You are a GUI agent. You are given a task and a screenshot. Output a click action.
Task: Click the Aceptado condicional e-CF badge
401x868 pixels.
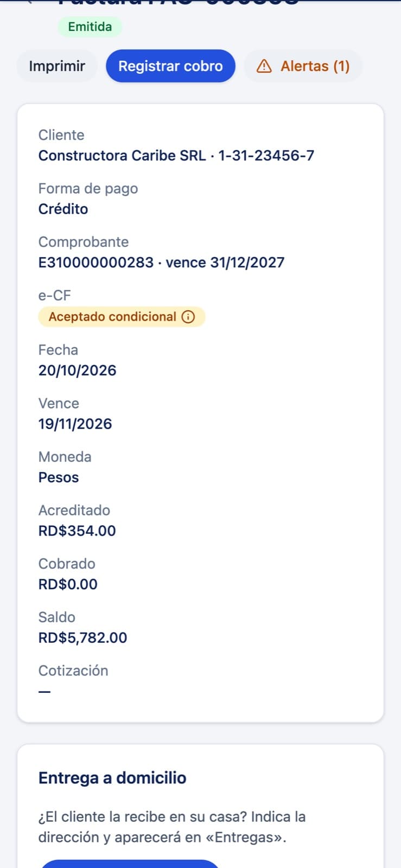pos(122,317)
